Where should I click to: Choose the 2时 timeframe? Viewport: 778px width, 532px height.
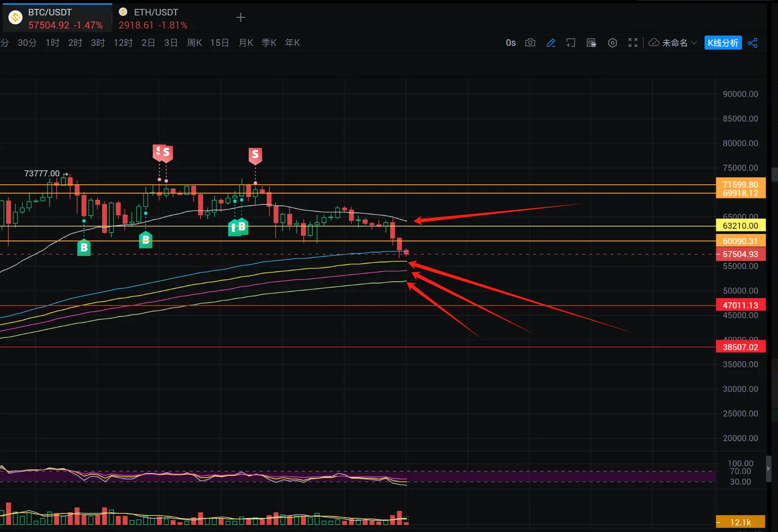[x=75, y=43]
